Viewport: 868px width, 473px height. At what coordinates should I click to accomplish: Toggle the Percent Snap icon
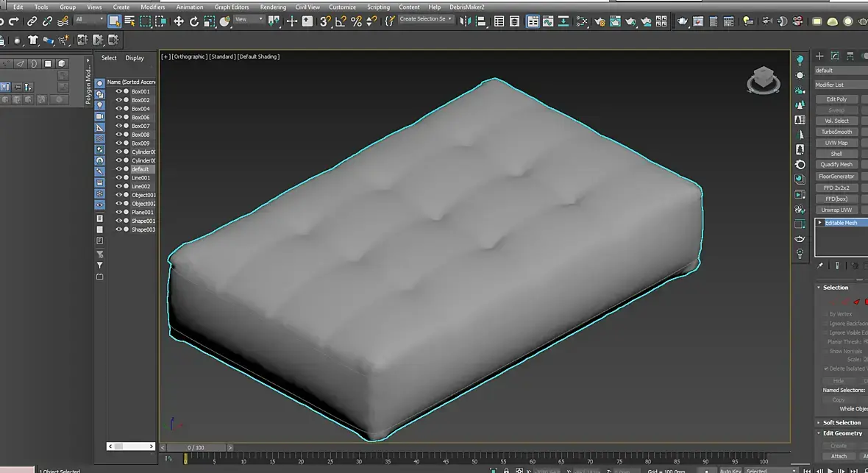pos(357,21)
